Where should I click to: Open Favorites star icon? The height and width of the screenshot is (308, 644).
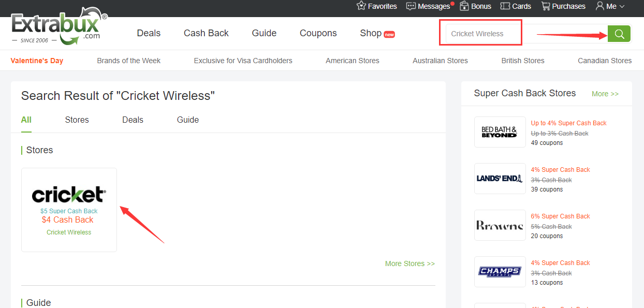click(x=361, y=6)
